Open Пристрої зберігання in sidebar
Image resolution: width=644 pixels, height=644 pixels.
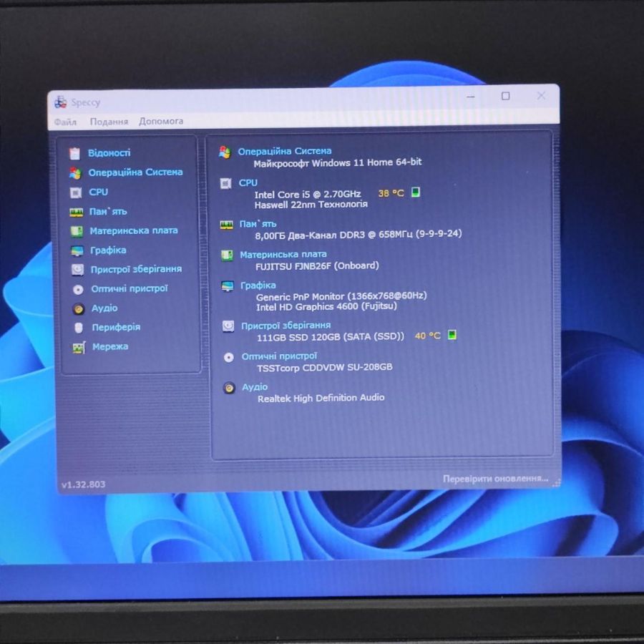coord(137,270)
